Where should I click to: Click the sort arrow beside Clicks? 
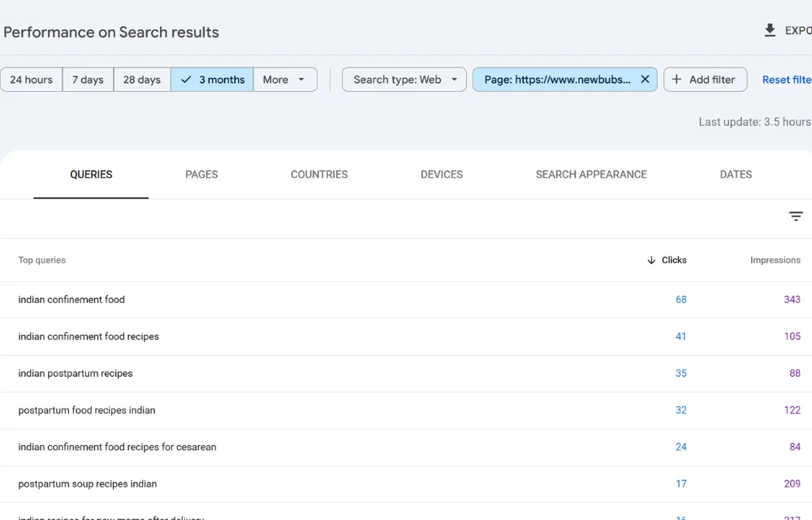pyautogui.click(x=650, y=260)
